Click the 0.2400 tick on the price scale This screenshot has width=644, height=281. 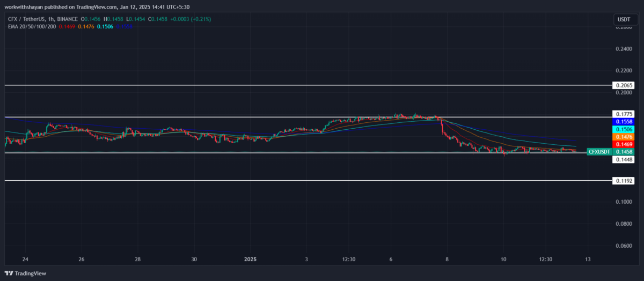624,49
